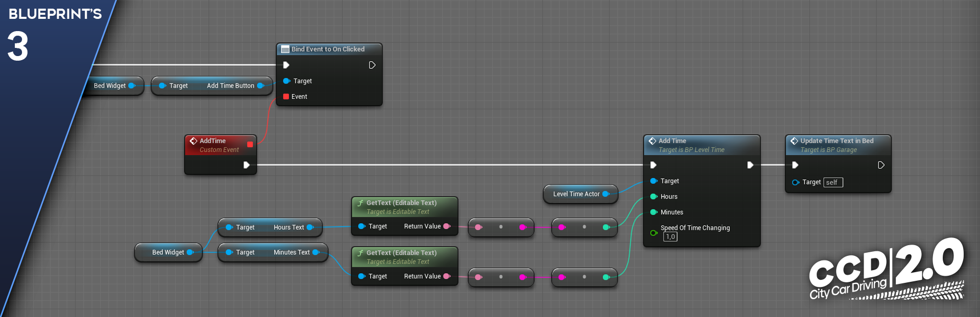Screen dimensions: 980x317
Task: Click AddTime custom event execution output pin
Action: [x=246, y=165]
